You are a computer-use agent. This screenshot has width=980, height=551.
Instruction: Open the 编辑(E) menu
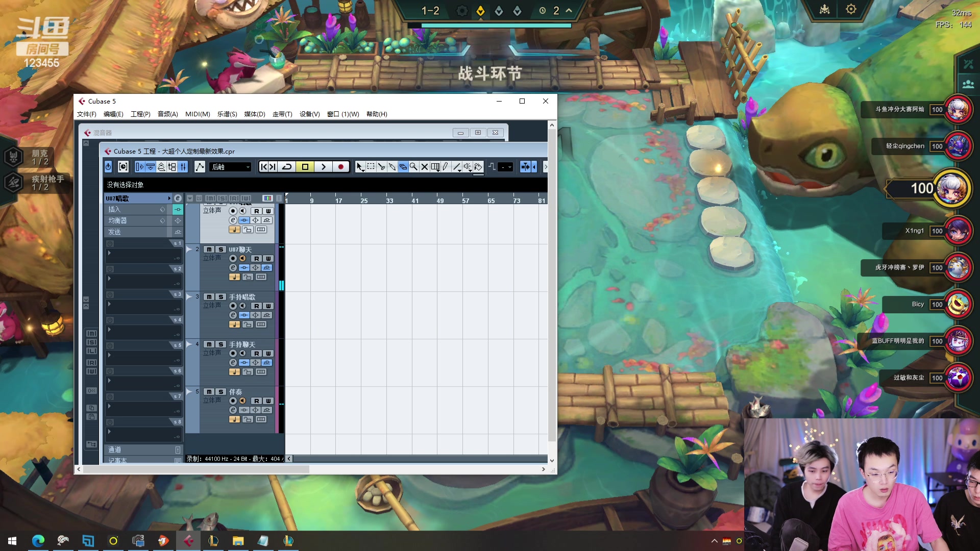pyautogui.click(x=113, y=114)
